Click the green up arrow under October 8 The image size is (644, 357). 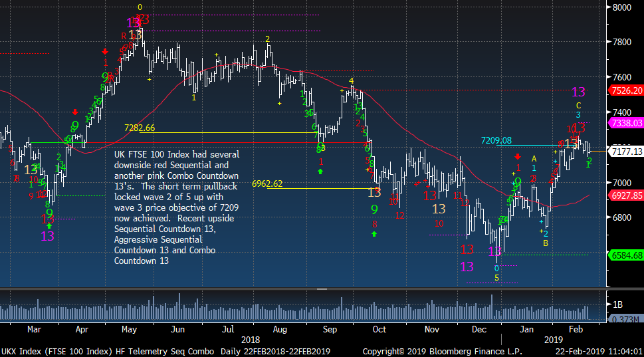[x=374, y=234]
